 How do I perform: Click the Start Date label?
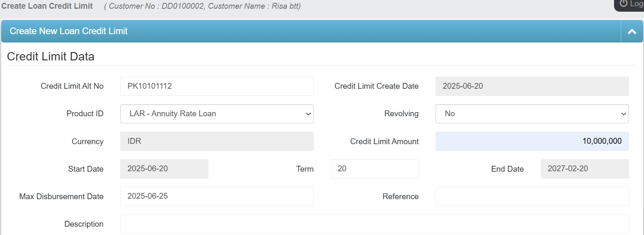click(x=86, y=169)
